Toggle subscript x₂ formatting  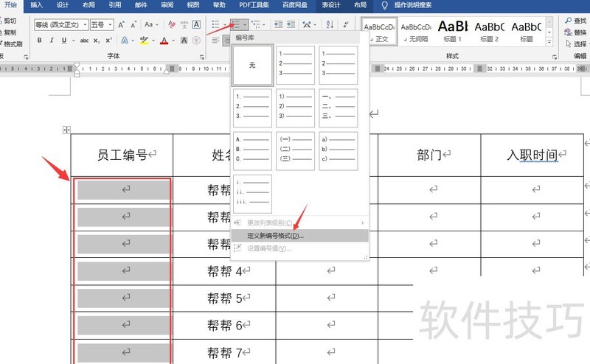[97, 41]
